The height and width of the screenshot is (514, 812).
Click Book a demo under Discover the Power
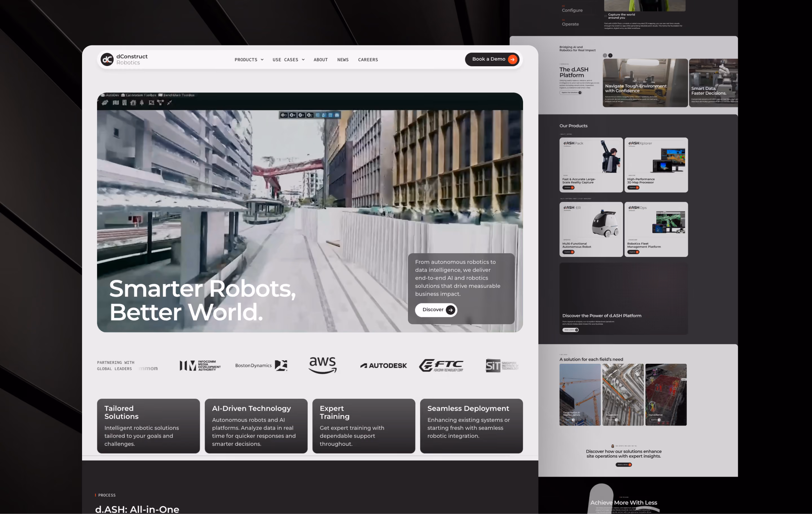570,330
